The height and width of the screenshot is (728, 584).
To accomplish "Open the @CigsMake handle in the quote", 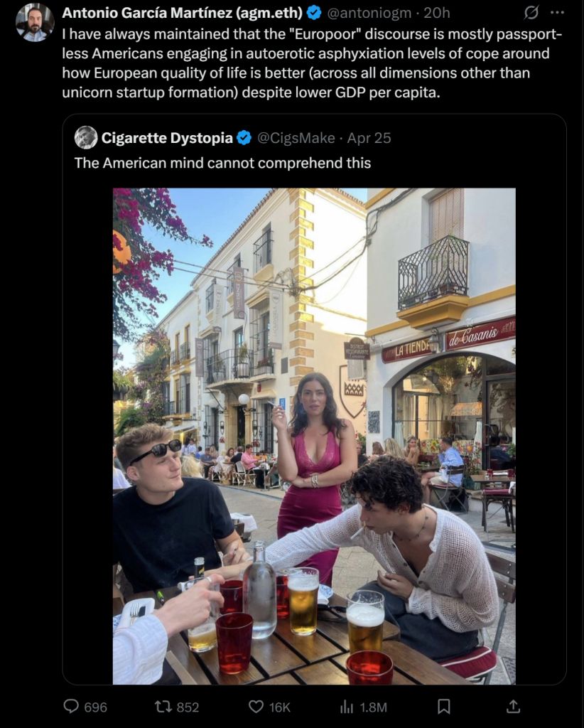I will (296, 138).
